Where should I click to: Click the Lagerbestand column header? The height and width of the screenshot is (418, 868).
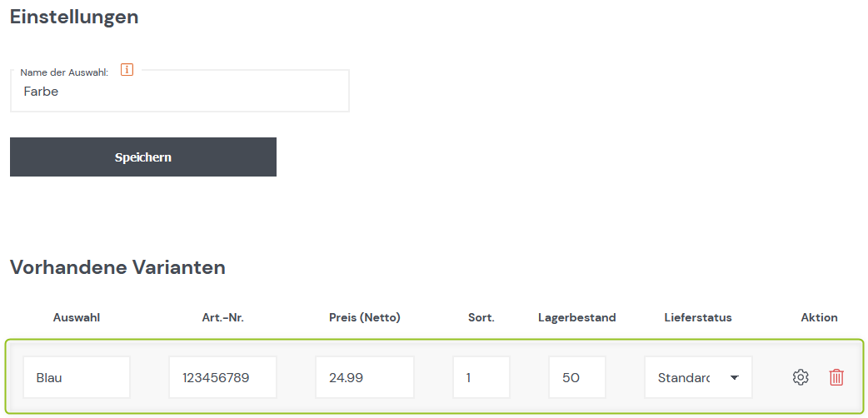(x=576, y=318)
